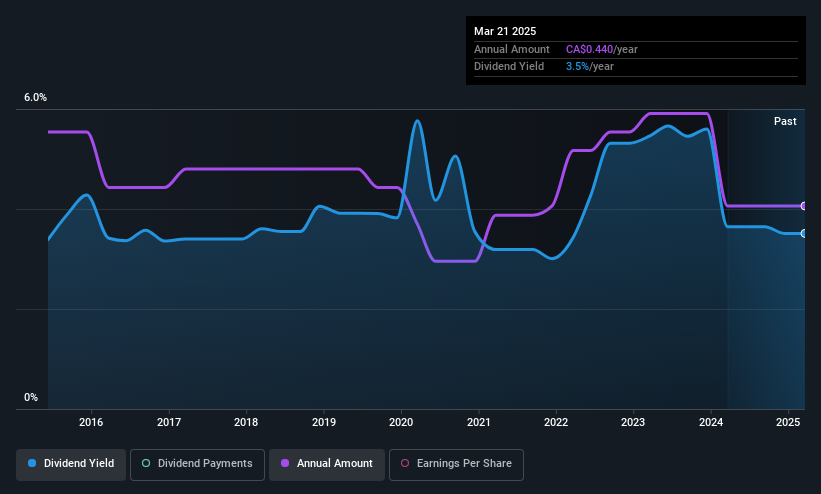This screenshot has height=494, width=821.
Task: Click the 0% y-axis label
Action: 31,397
